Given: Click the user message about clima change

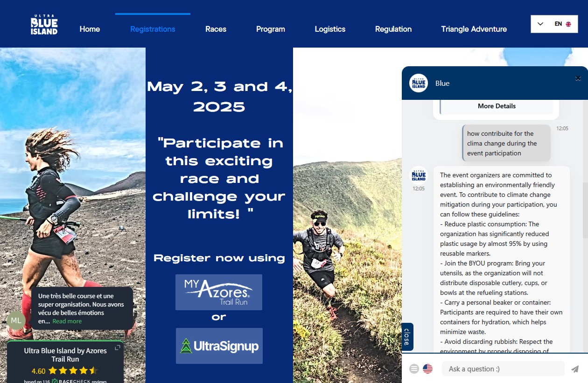Looking at the screenshot, I should tap(506, 143).
